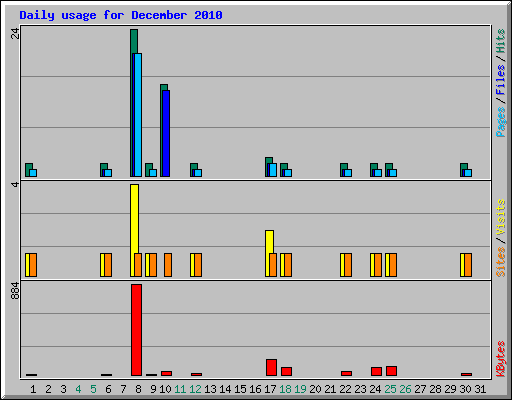Click the dark blue Files bar for day 10
The image size is (512, 400).
(166, 133)
